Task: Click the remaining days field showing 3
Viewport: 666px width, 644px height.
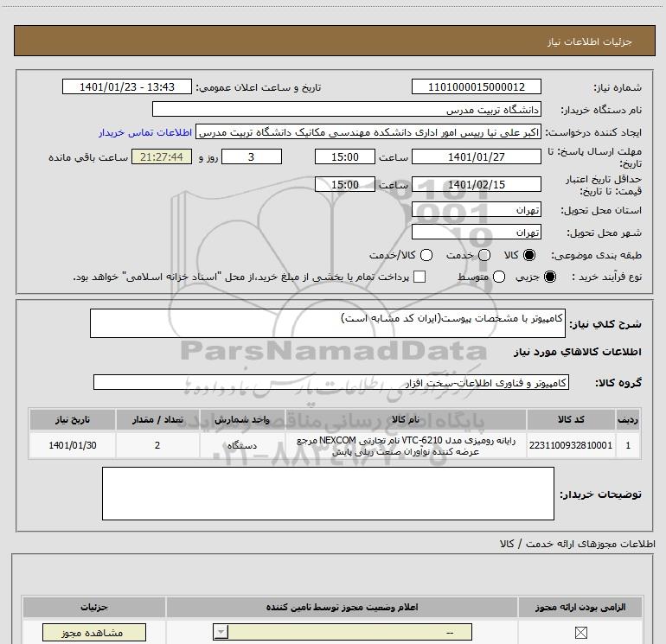Action: pyautogui.click(x=252, y=157)
